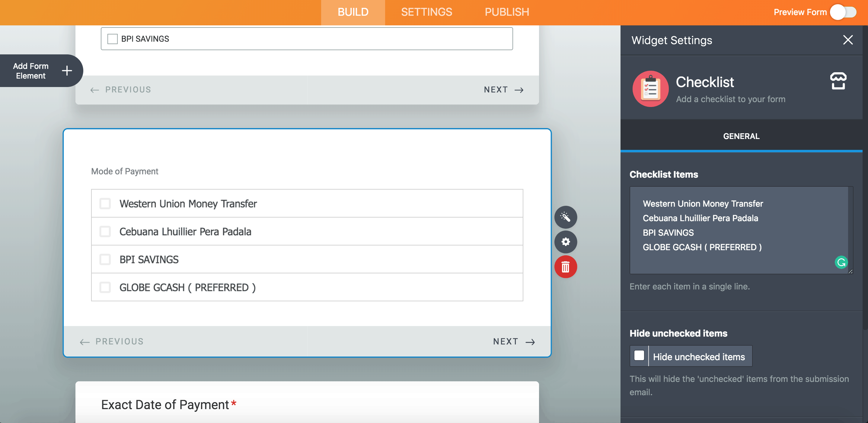
Task: Enable Hide unchecked items checkbox
Action: click(639, 356)
